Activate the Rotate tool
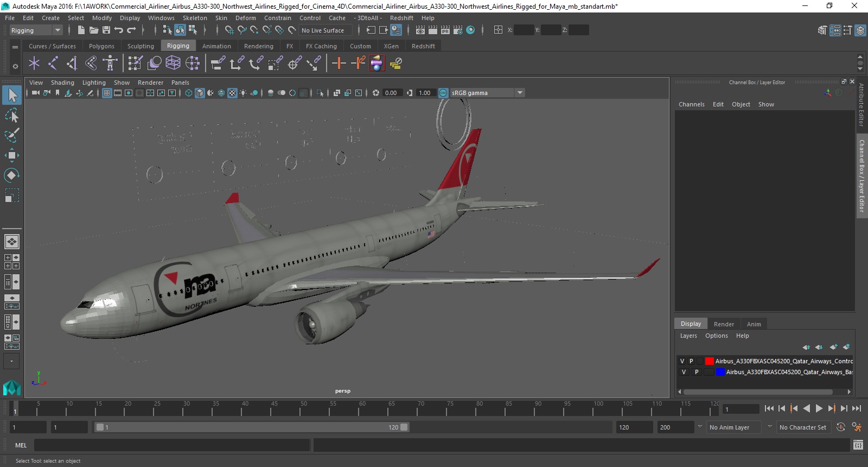Viewport: 868px width, 467px height. pos(12,175)
